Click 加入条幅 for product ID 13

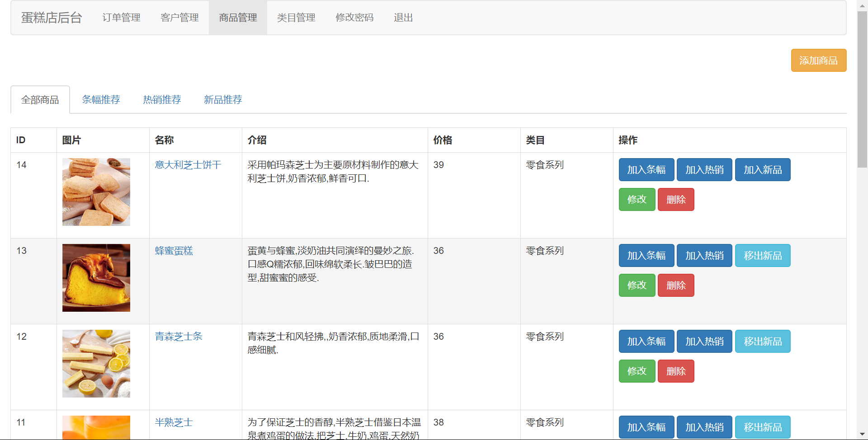646,256
